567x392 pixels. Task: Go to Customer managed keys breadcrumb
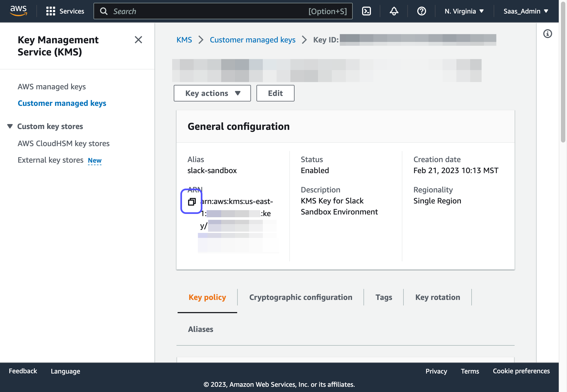252,40
